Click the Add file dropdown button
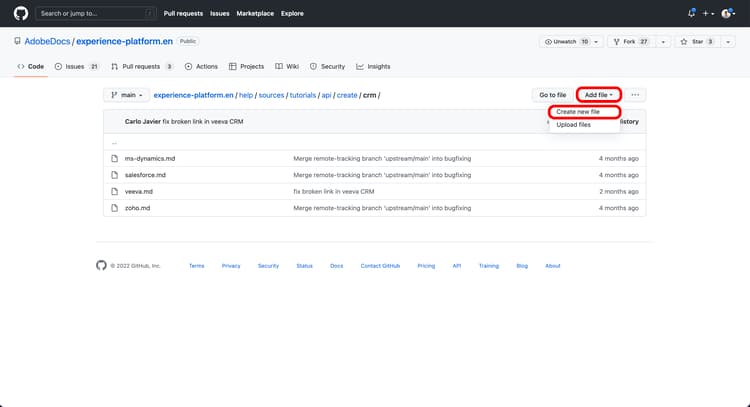This screenshot has height=407, width=750. tap(598, 95)
